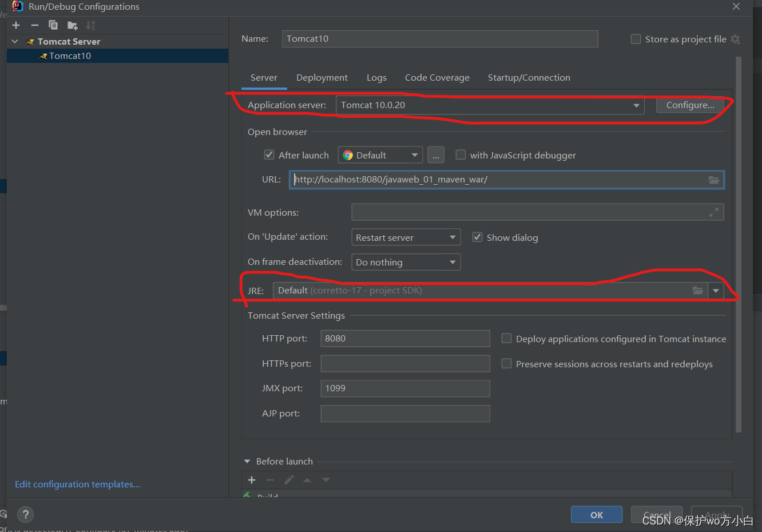Expand VM options field
Image resolution: width=762 pixels, height=532 pixels.
tap(714, 212)
